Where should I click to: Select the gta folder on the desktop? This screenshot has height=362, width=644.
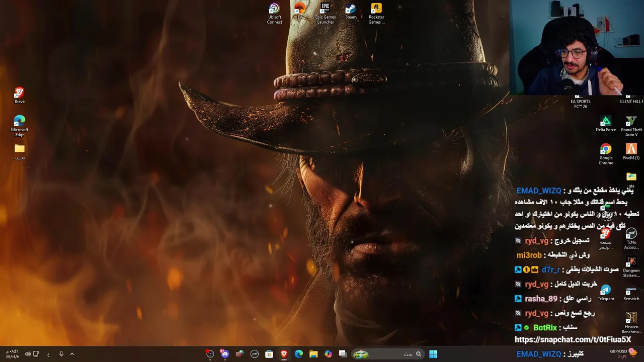(631, 179)
